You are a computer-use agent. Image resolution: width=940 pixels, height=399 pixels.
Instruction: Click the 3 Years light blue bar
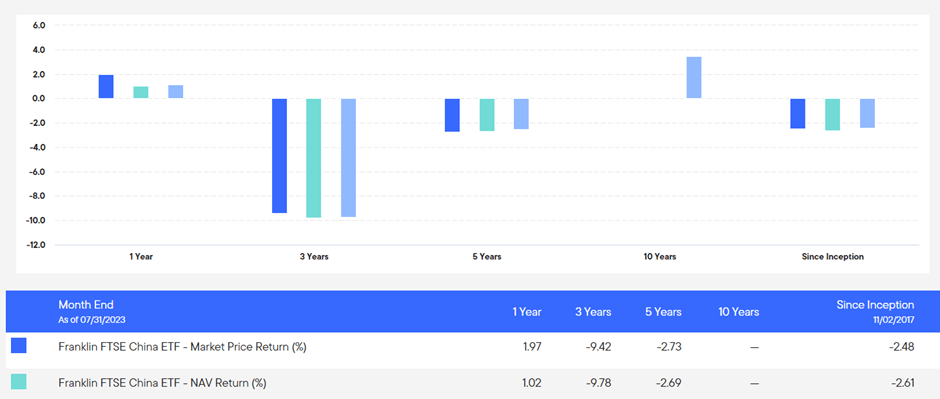click(x=348, y=158)
